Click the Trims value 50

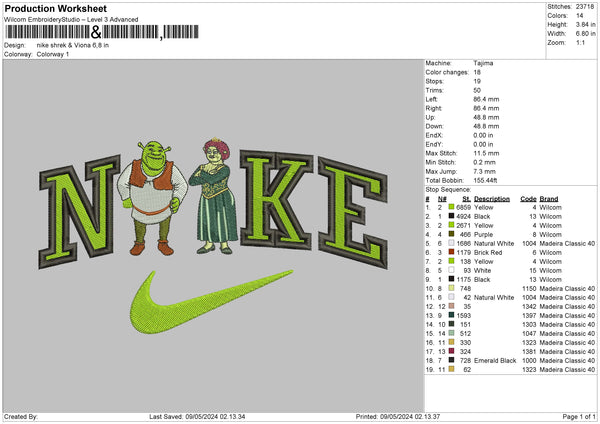[477, 90]
